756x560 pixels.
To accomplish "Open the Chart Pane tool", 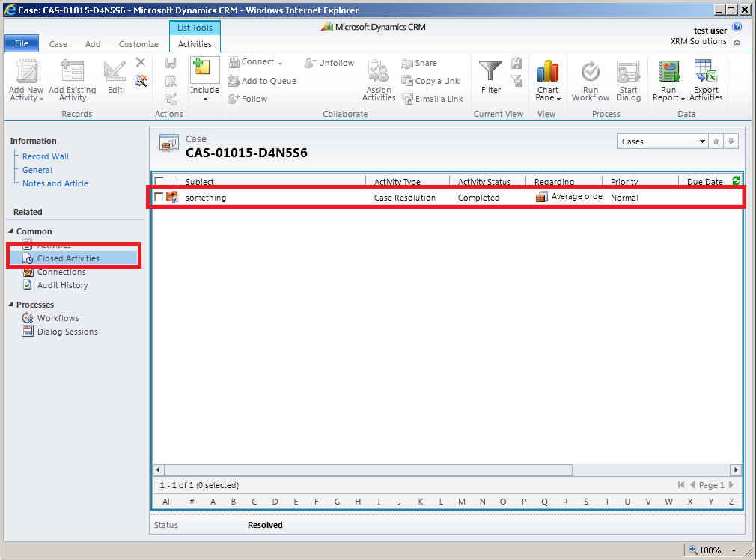I will (x=548, y=80).
